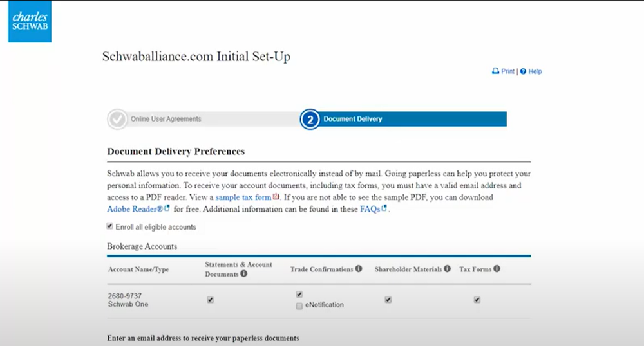Screen dimensions: 644x346
Task: Open the FAQs link
Action: [x=370, y=209]
